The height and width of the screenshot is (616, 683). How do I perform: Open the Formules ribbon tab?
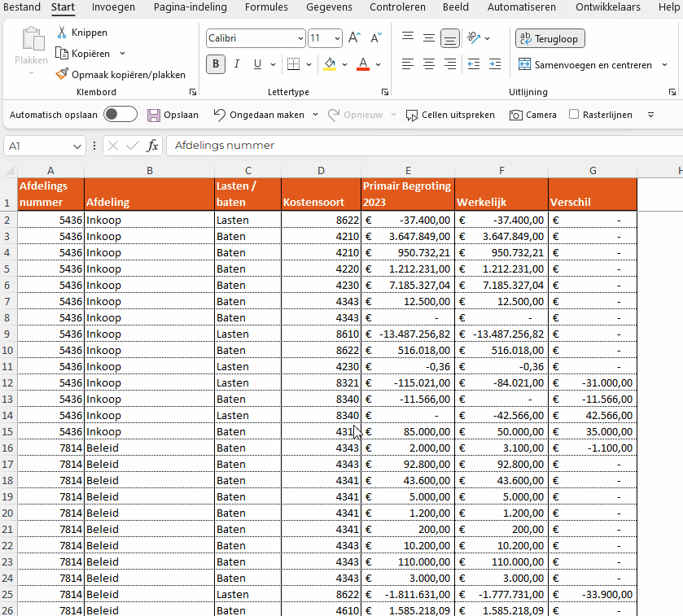point(266,7)
